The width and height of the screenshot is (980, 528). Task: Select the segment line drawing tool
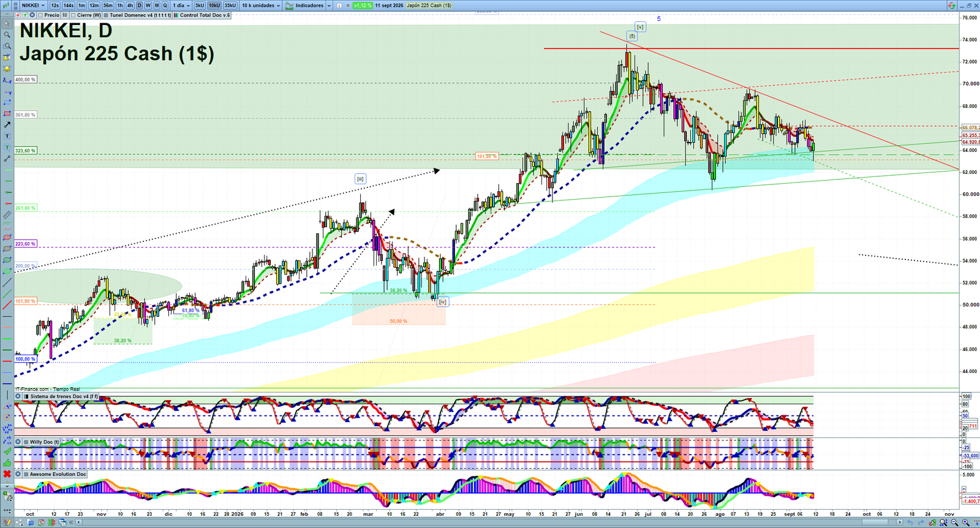7,159
